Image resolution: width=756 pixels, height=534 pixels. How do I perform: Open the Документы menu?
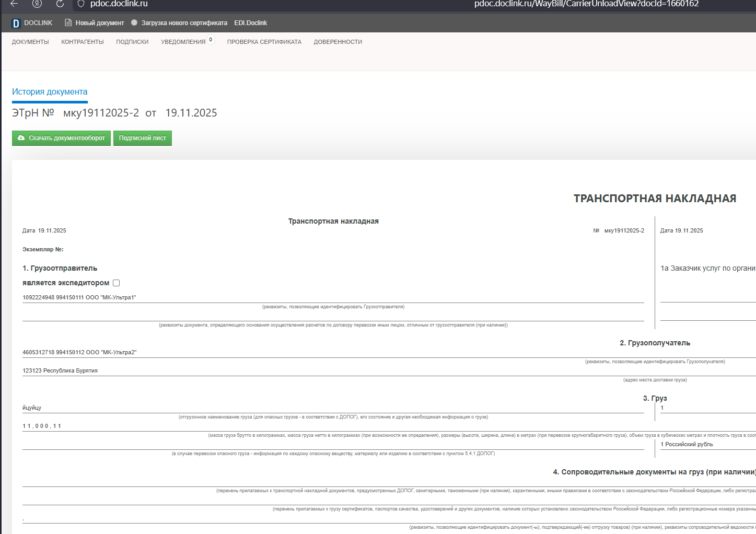30,42
